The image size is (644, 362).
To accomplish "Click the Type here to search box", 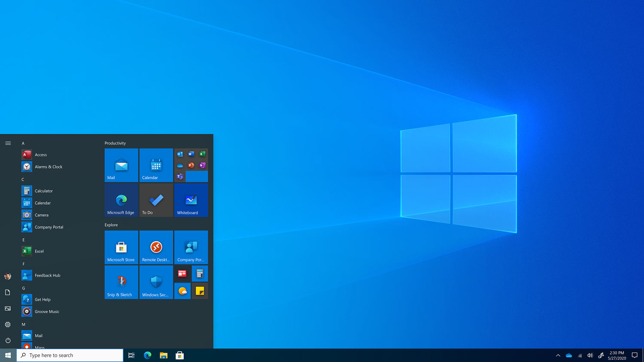I will [70, 355].
